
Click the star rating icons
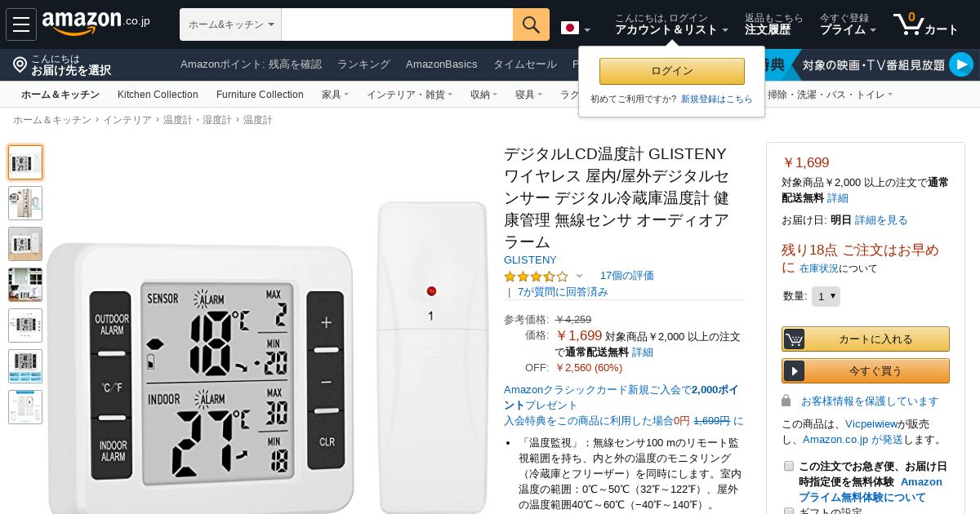point(536,276)
